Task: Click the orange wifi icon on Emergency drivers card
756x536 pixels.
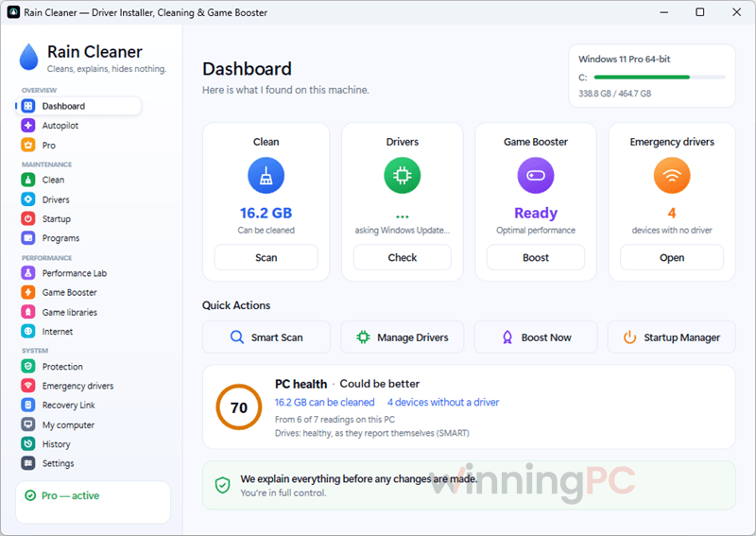Action: point(672,176)
